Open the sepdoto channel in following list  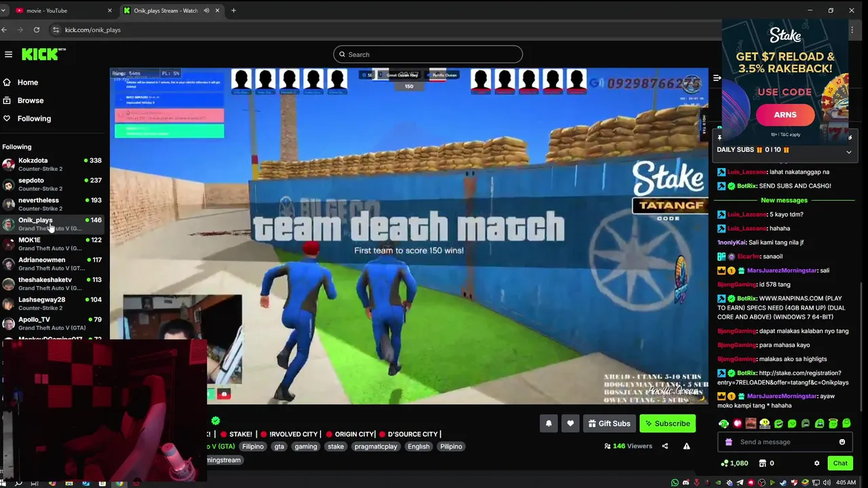(x=53, y=184)
